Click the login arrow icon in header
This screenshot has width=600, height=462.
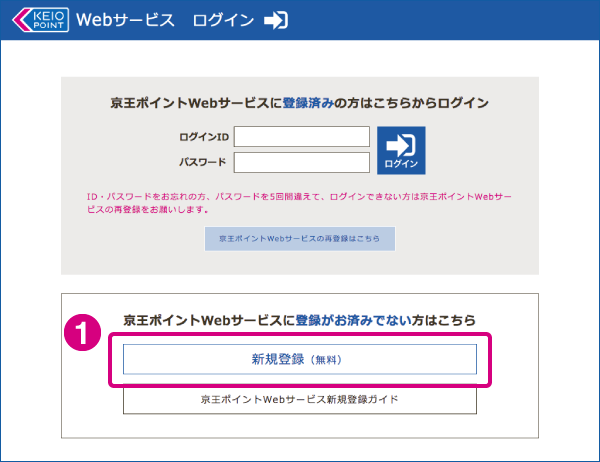point(275,21)
